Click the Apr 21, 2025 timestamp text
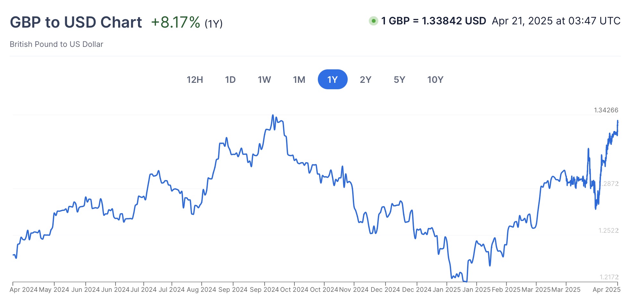Viewport: 644px width, 296px height. 556,21
